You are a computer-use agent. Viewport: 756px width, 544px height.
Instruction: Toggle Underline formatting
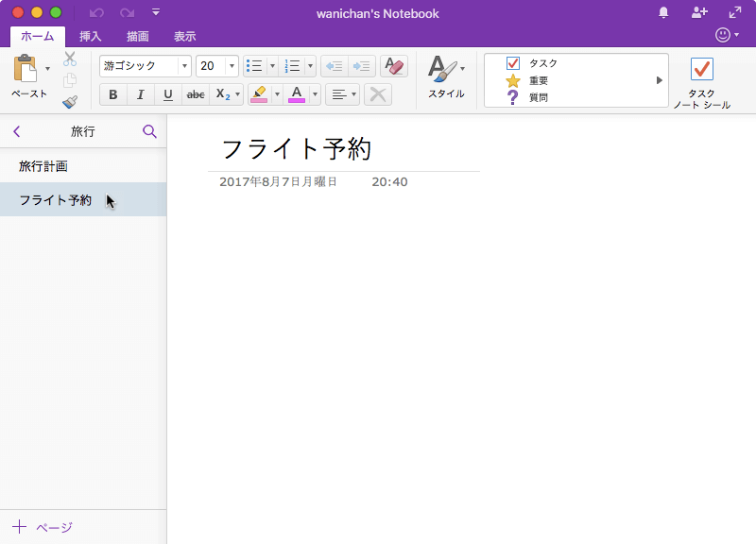[x=168, y=94]
